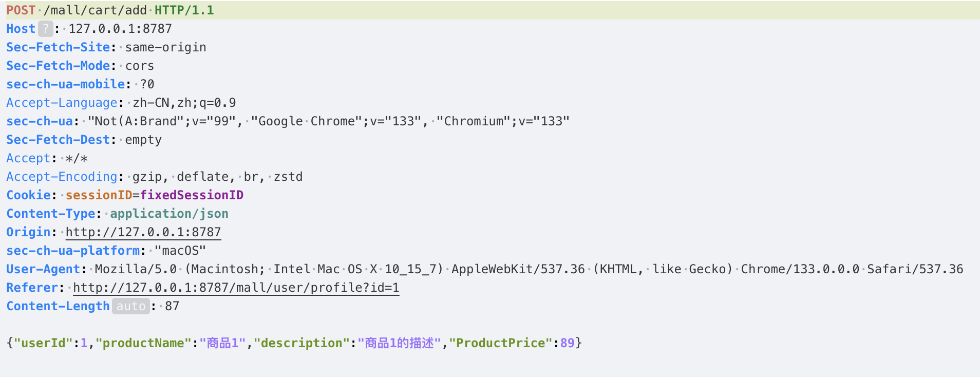The width and height of the screenshot is (980, 377).
Task: Click the description value "商品1的描述"
Action: point(399,343)
